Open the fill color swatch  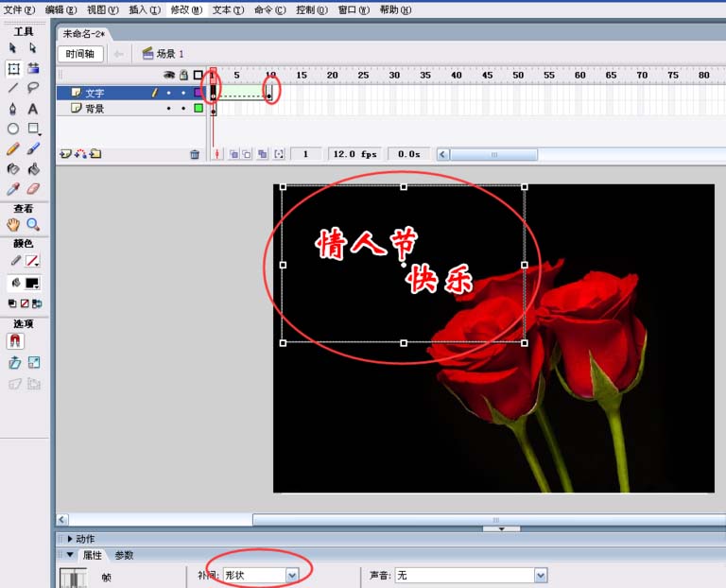click(x=32, y=283)
